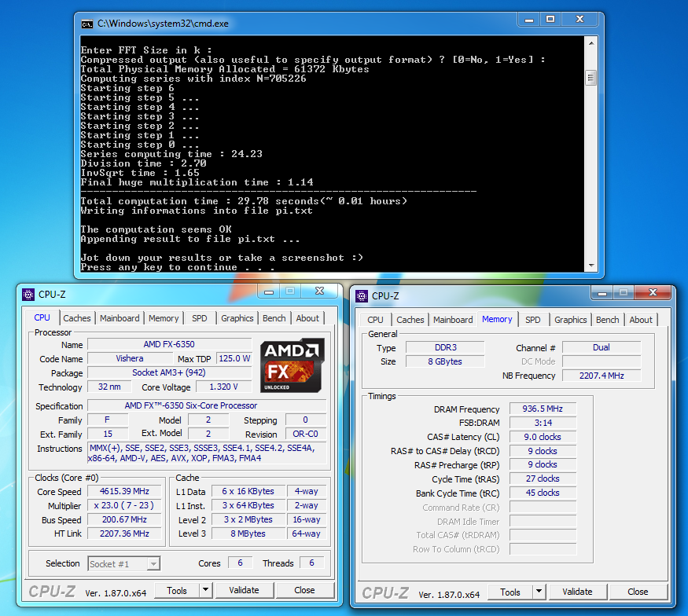Click the DRAM Frequency value '936.5 MHz'

(543, 409)
